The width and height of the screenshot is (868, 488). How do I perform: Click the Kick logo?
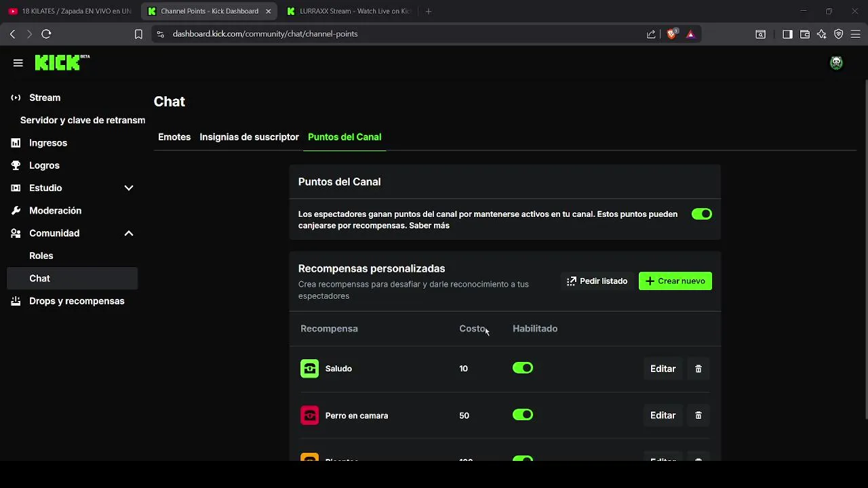tap(58, 62)
